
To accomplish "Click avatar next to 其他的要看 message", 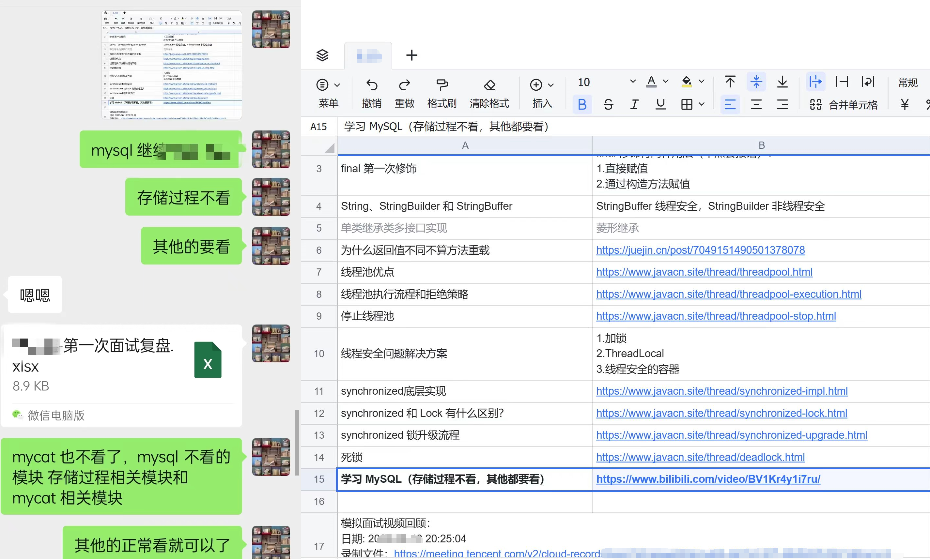I will pyautogui.click(x=271, y=246).
